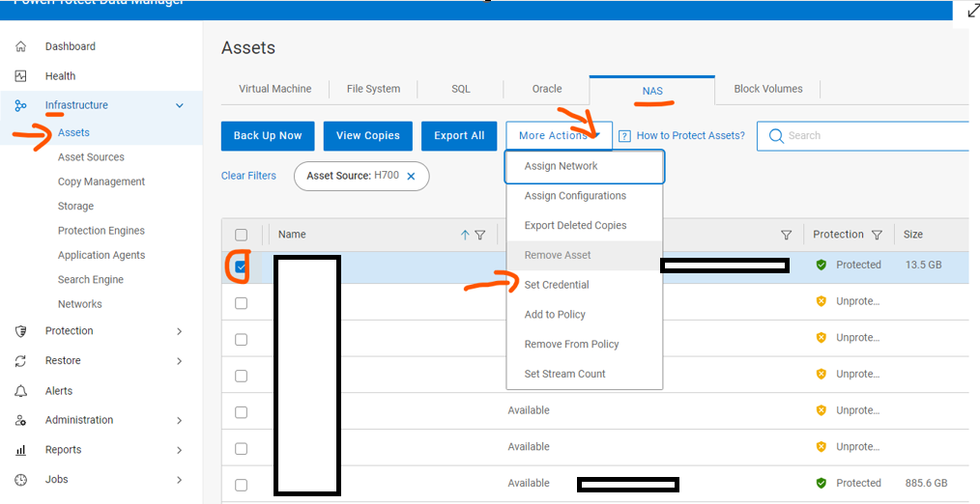This screenshot has height=504, width=980.
Task: Check the second asset row checkbox
Action: [x=242, y=303]
